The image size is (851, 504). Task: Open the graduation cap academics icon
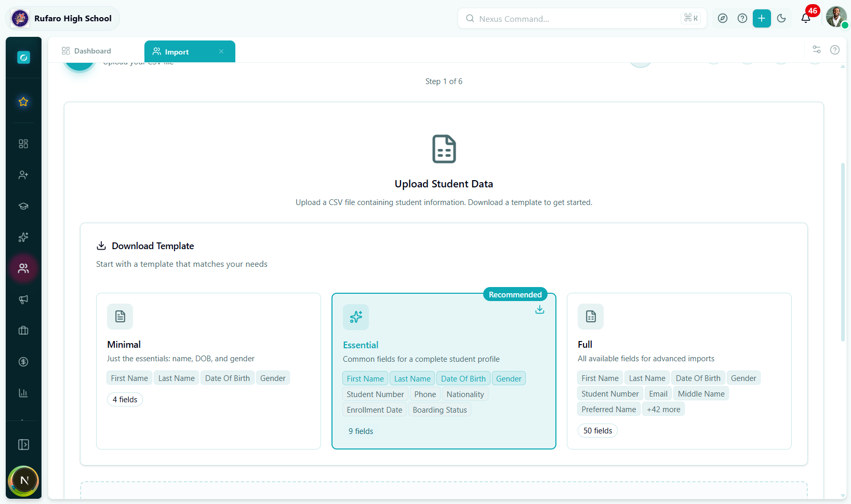23,206
